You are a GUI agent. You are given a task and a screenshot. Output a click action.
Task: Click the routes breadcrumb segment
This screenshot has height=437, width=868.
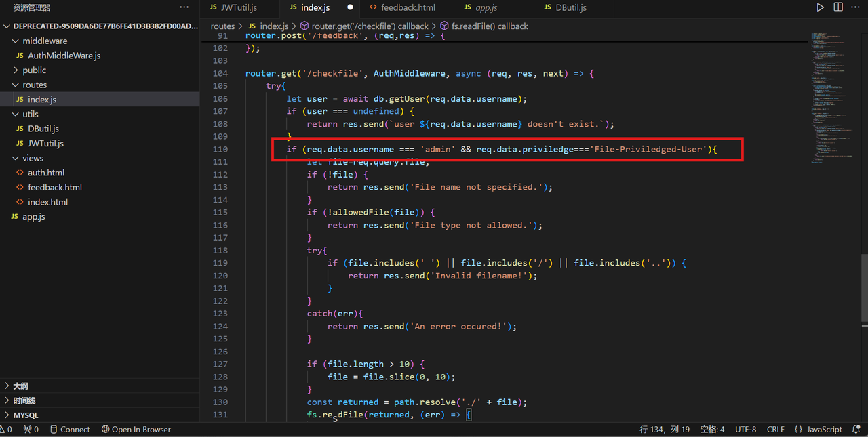click(222, 26)
